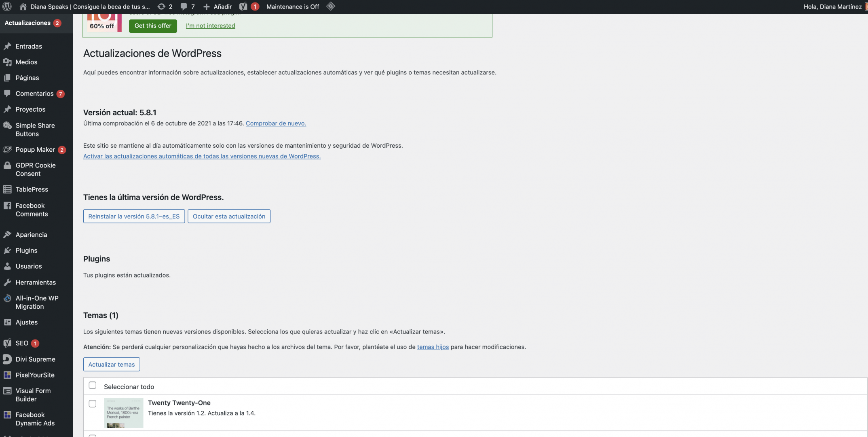868x437 pixels.
Task: Click the PixelYourSite icon in sidebar
Action: click(x=7, y=375)
